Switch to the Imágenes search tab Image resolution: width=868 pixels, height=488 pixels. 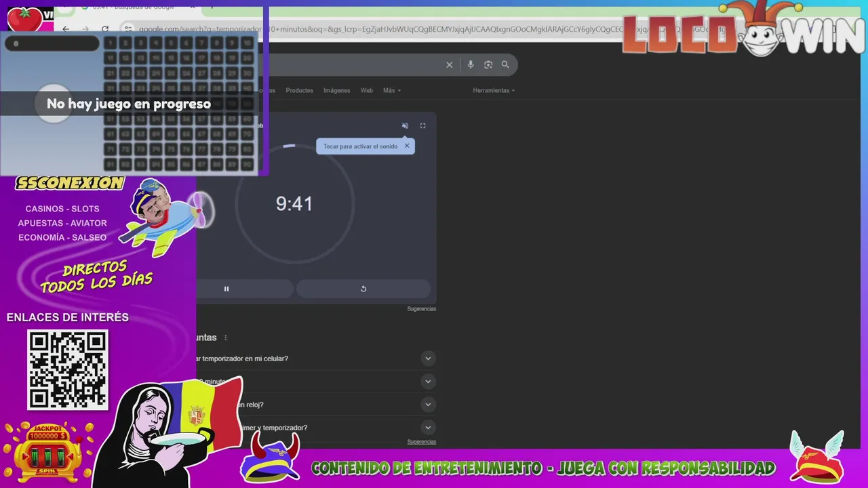[336, 90]
